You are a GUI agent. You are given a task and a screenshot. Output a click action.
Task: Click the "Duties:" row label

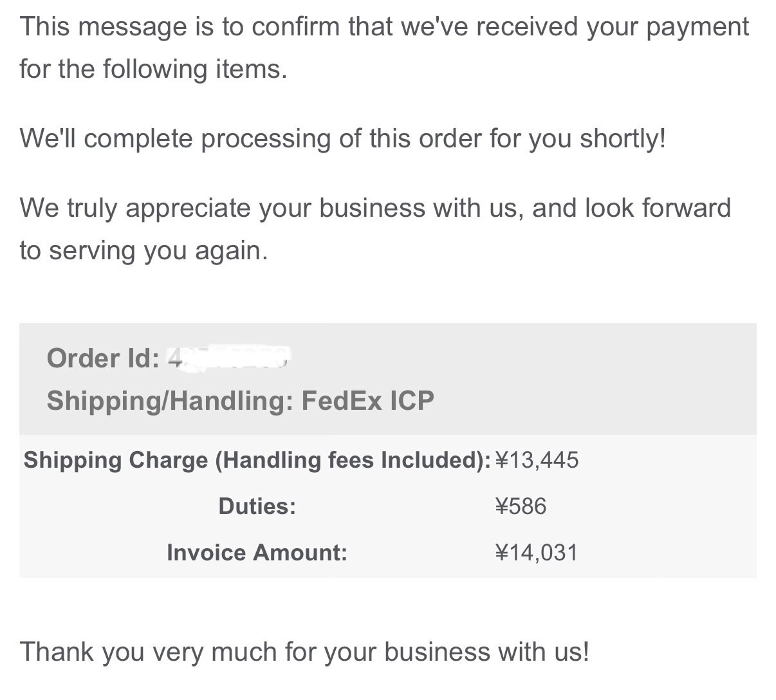[x=257, y=506]
